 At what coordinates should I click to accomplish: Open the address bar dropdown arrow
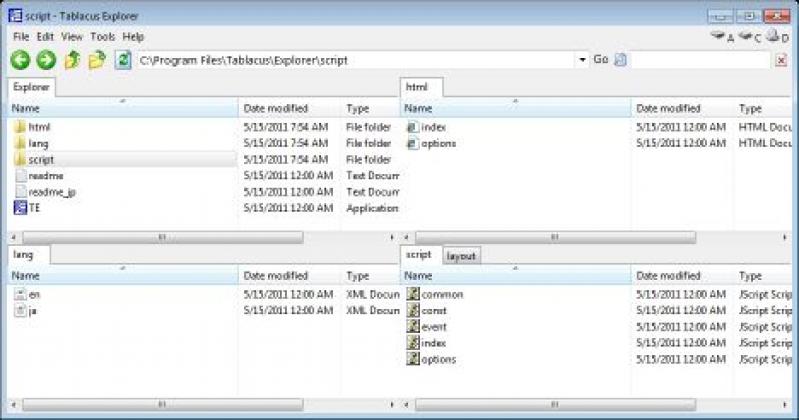pyautogui.click(x=582, y=60)
